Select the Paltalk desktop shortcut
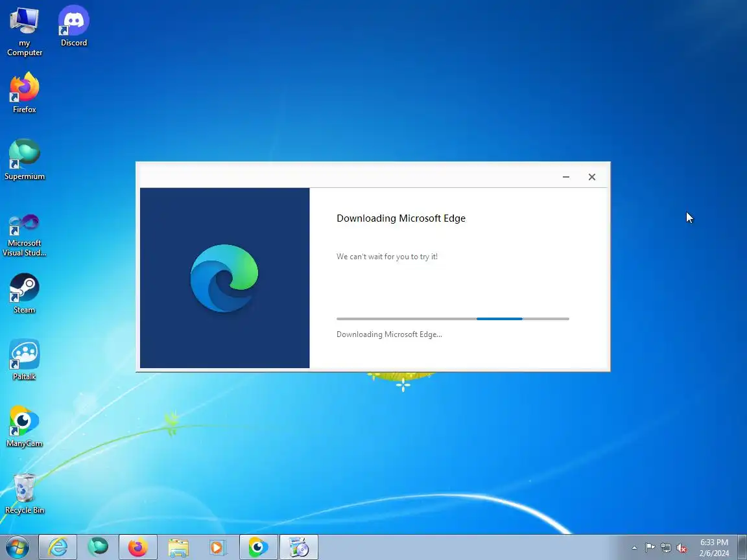This screenshot has height=560, width=747. point(24,360)
